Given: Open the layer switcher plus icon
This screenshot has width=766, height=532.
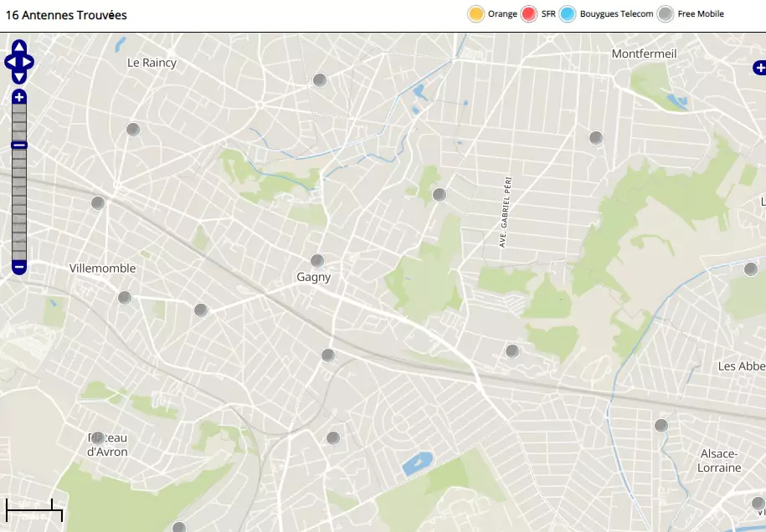Looking at the screenshot, I should tap(758, 68).
